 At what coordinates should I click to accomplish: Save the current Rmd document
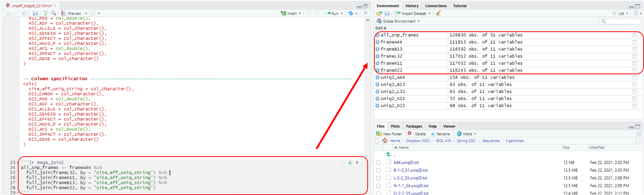35,13
